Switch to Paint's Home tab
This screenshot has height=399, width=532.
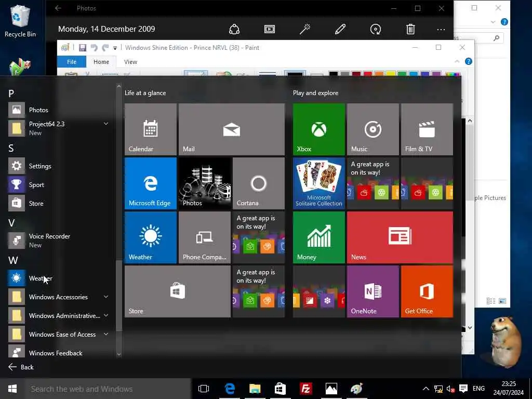(101, 62)
